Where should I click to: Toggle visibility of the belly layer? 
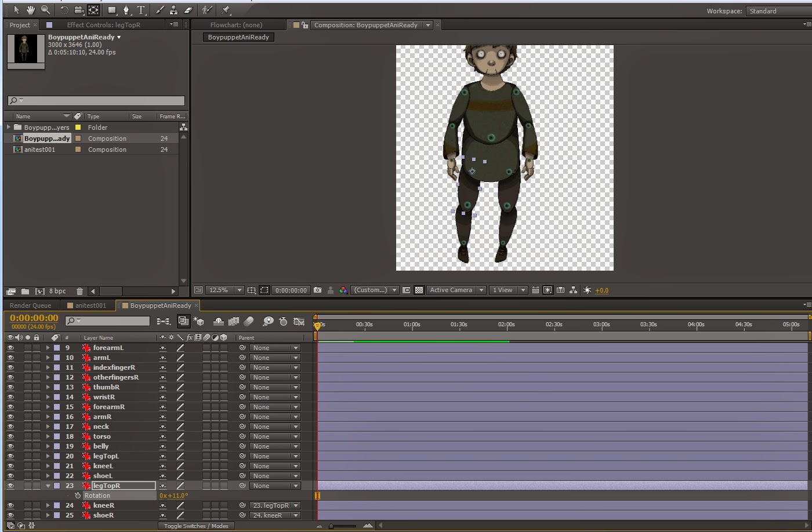(x=10, y=446)
